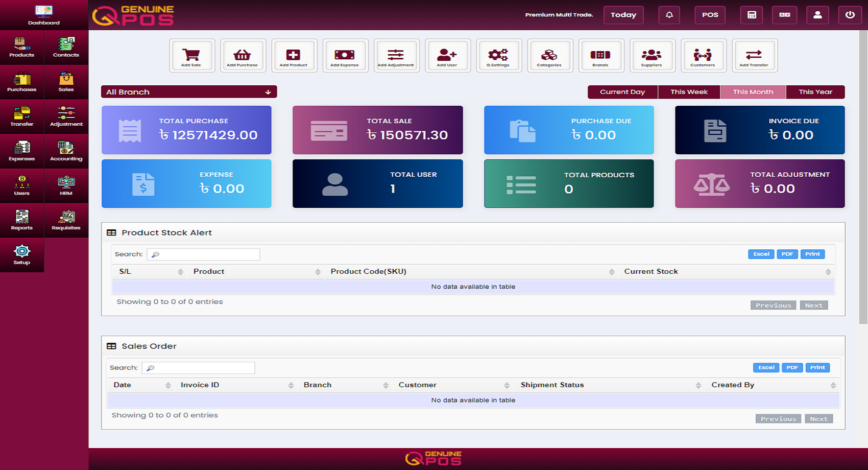Click the Add Sale cart shortcut
Image resolution: width=868 pixels, height=470 pixels.
click(191, 56)
